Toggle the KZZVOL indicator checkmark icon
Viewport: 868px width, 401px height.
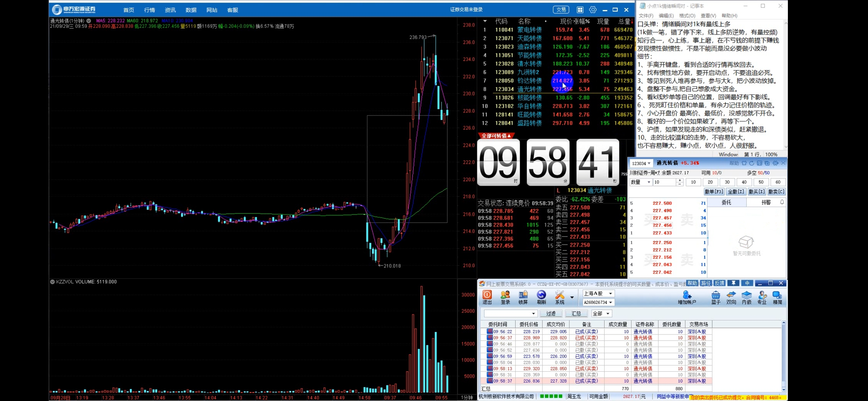click(x=52, y=282)
